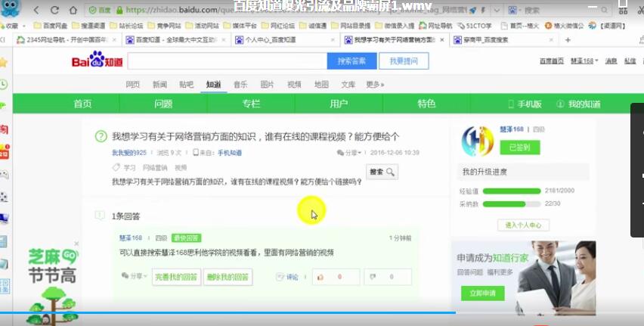The height and width of the screenshot is (326, 644).
Task: Select 用户 in the green navigation bar
Action: [x=339, y=104]
